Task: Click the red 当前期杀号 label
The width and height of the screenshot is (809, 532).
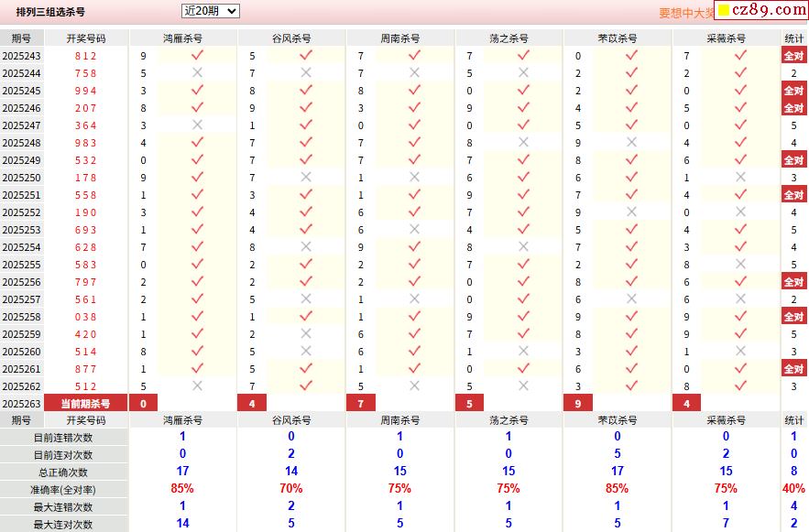Action: pyautogui.click(x=85, y=403)
